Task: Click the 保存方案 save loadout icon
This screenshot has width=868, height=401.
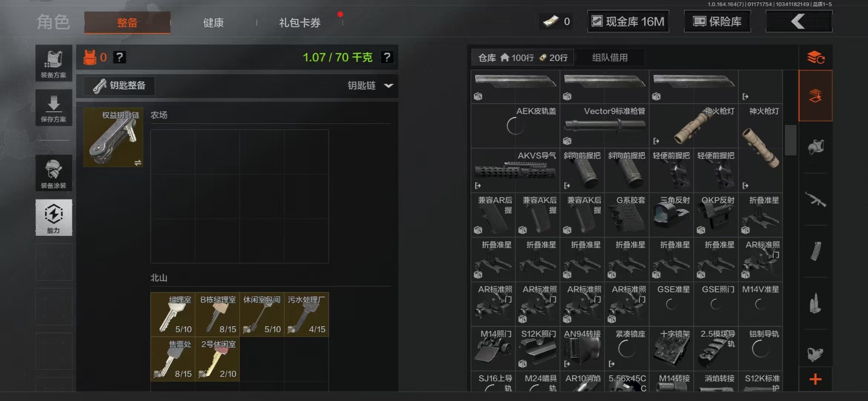Action: [x=54, y=108]
